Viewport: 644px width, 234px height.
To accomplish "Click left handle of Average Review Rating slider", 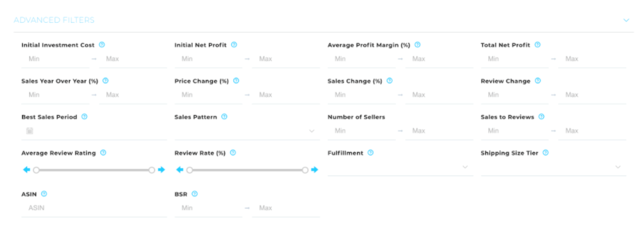I will tap(36, 170).
